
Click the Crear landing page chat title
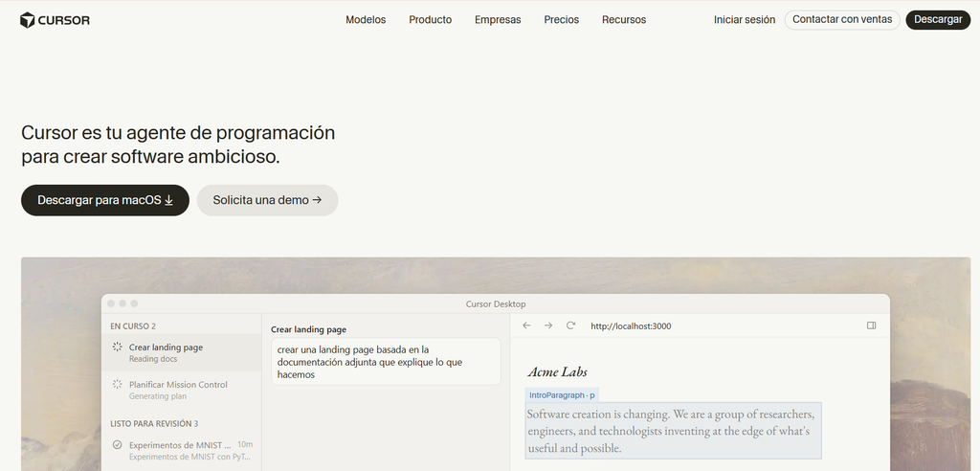(x=308, y=329)
